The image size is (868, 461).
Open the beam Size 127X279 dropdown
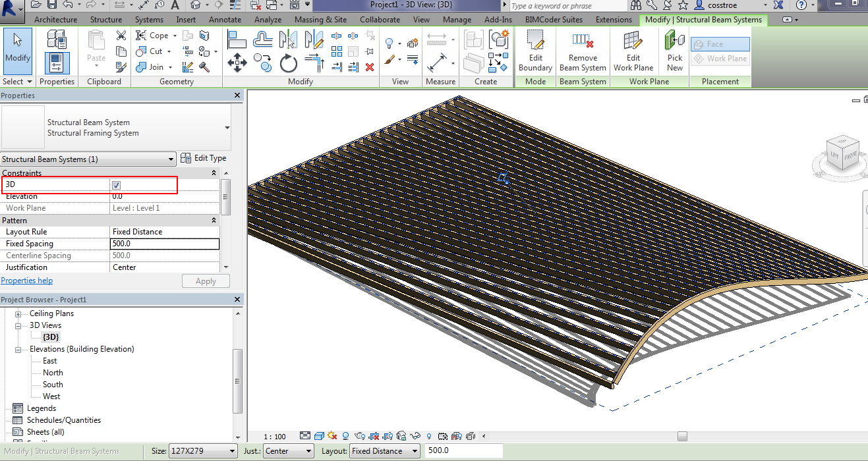(x=203, y=451)
